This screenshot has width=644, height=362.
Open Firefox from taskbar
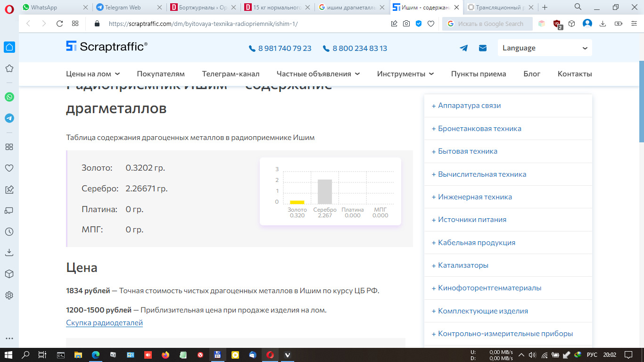[165, 355]
